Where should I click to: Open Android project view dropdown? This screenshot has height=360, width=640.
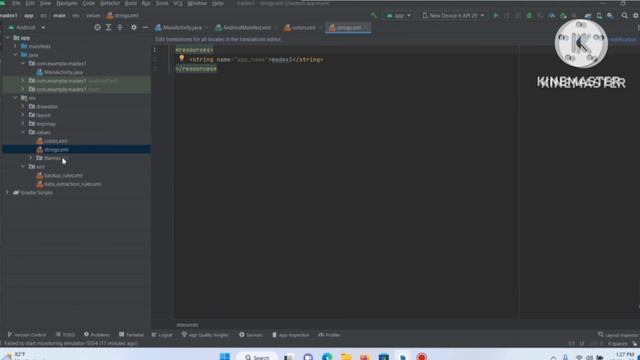click(x=27, y=27)
